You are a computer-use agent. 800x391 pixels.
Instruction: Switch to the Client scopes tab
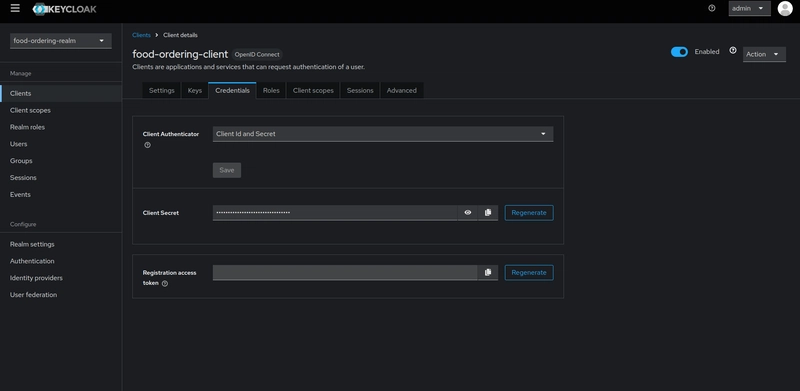(x=313, y=90)
